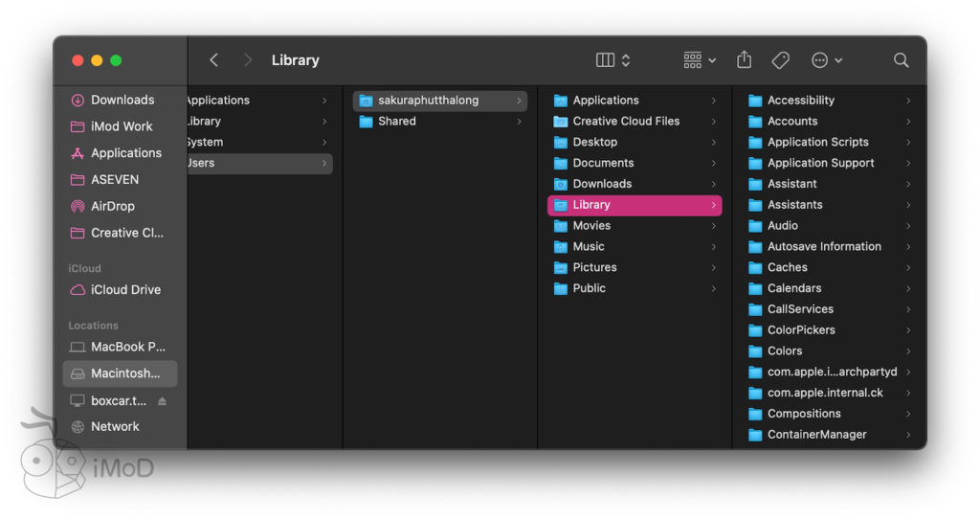Go back with the left chevron
The height and width of the screenshot is (520, 980).
213,59
